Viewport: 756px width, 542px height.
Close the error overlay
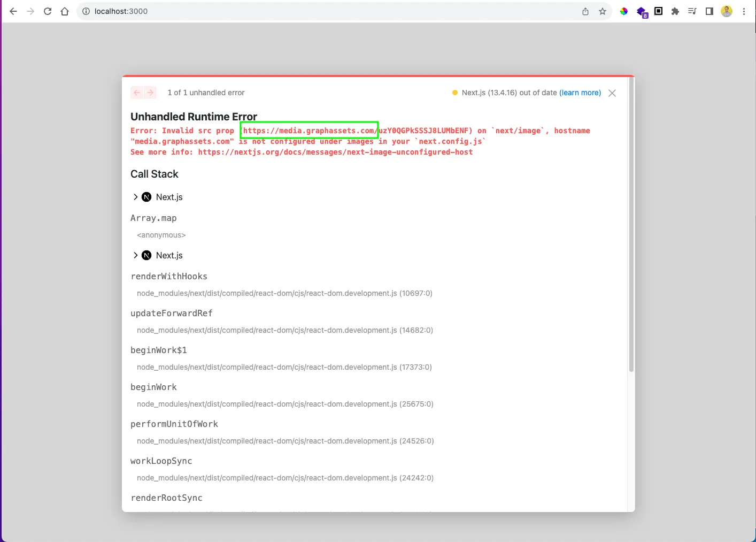click(612, 93)
